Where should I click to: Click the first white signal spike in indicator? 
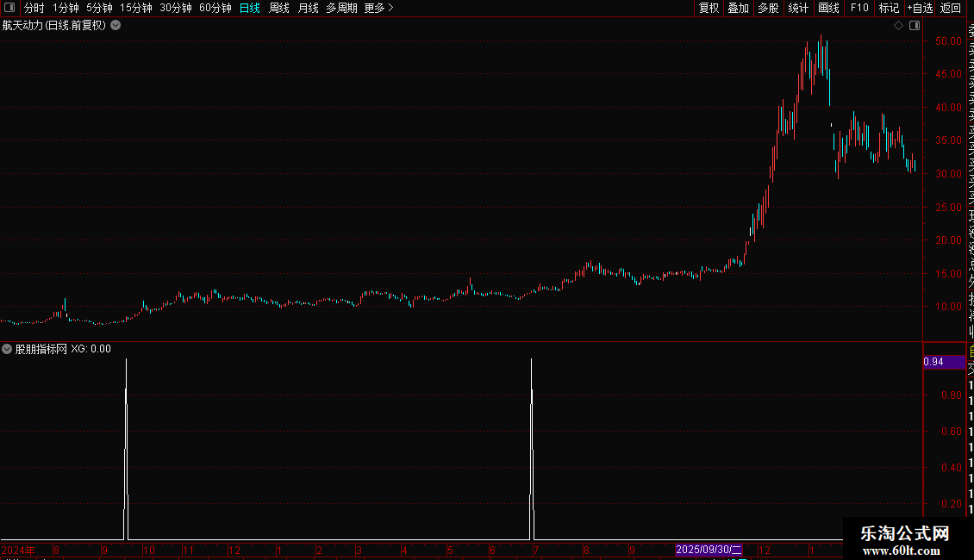(x=126, y=449)
